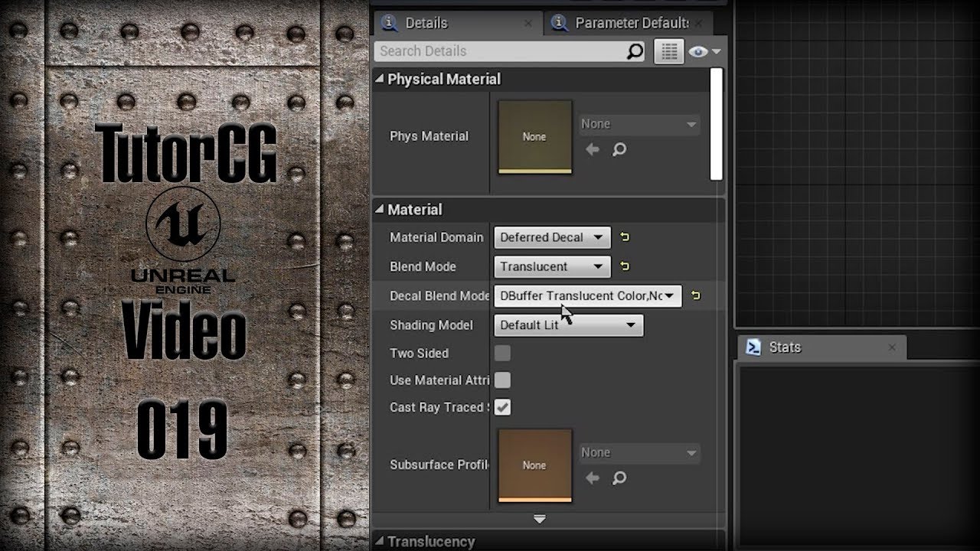Click the Stats tab icon
The image size is (980, 551).
pyautogui.click(x=753, y=347)
